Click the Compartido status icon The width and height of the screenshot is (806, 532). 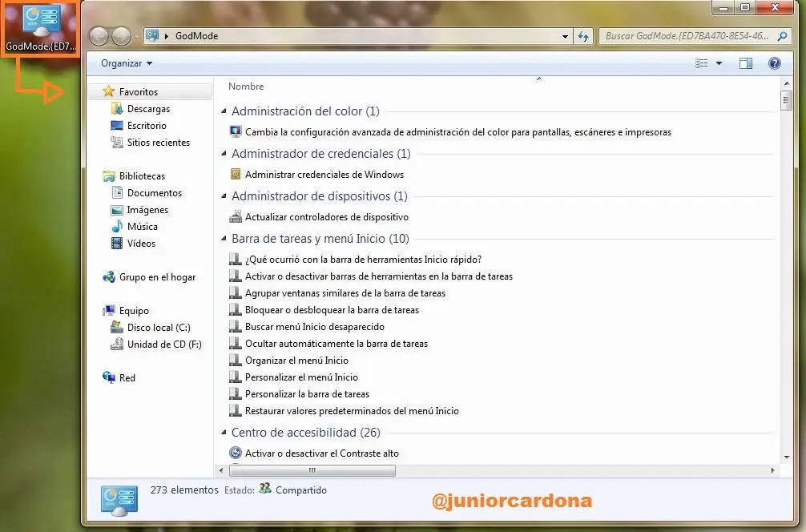point(264,488)
